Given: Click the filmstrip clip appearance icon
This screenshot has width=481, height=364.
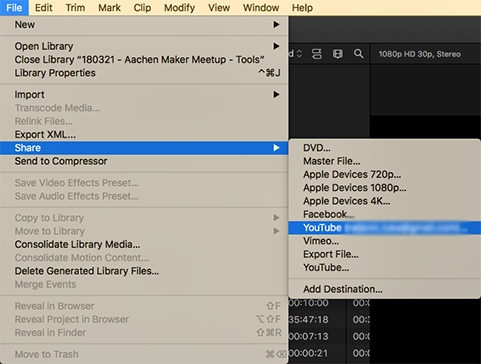Looking at the screenshot, I should click(x=338, y=54).
